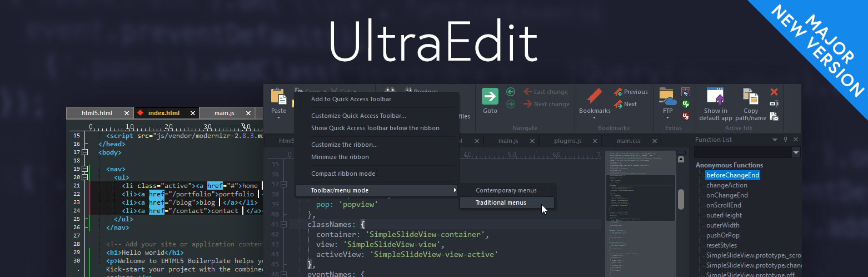The width and height of the screenshot is (868, 277).
Task: Select onChangeEnd function
Action: click(727, 195)
